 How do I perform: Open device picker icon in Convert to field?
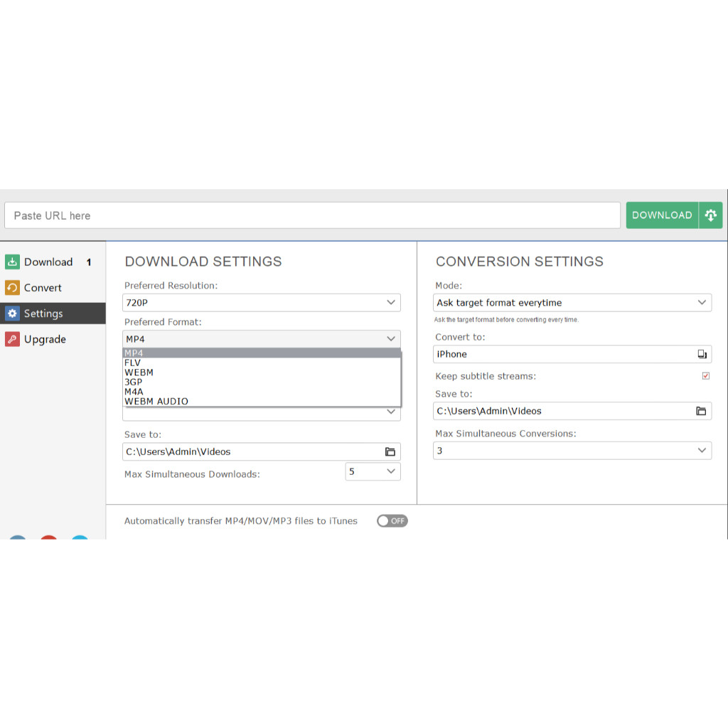coord(702,354)
